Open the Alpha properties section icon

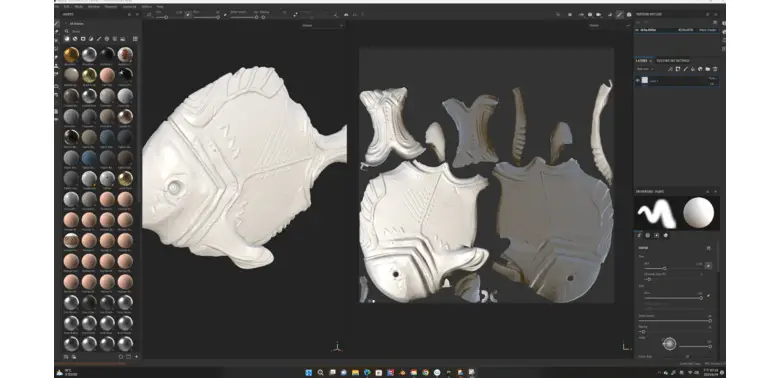[x=648, y=235]
